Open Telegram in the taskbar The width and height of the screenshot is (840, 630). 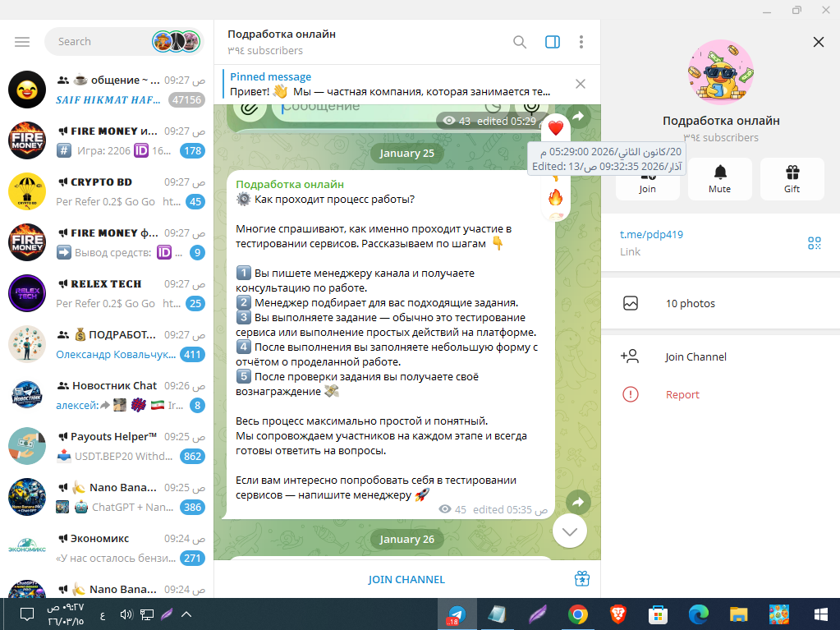tap(457, 614)
